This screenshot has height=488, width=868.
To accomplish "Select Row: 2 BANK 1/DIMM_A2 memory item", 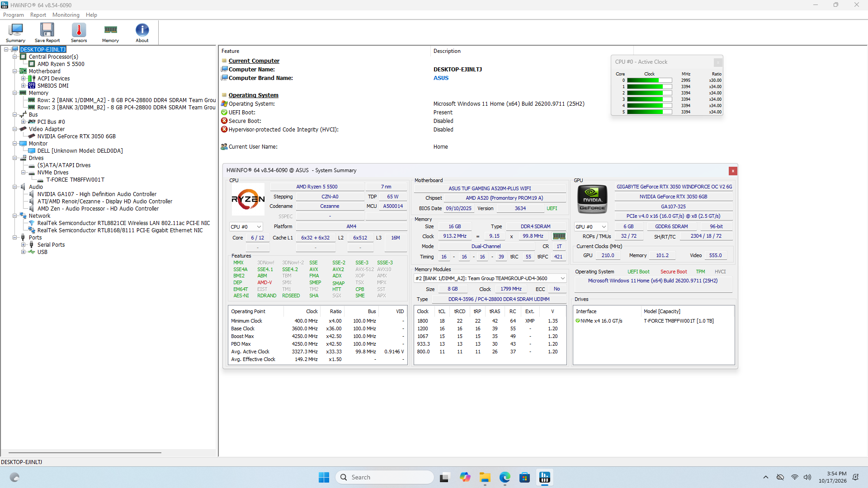I will [x=127, y=100].
